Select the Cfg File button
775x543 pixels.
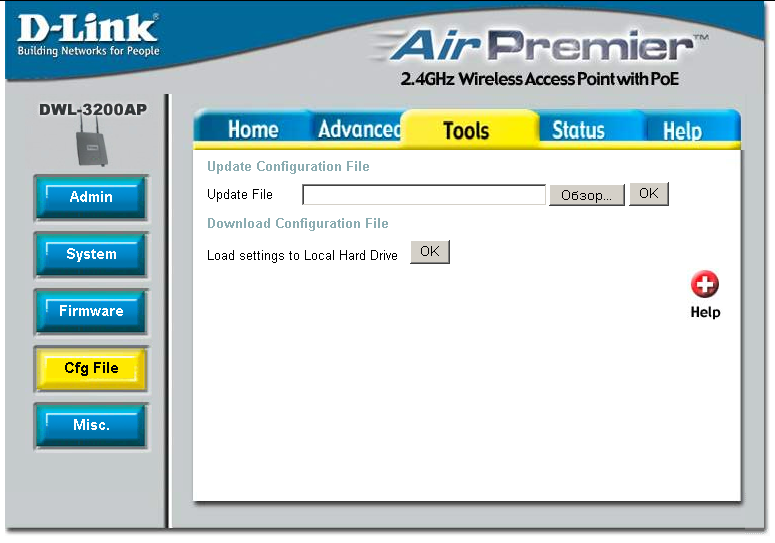91,369
